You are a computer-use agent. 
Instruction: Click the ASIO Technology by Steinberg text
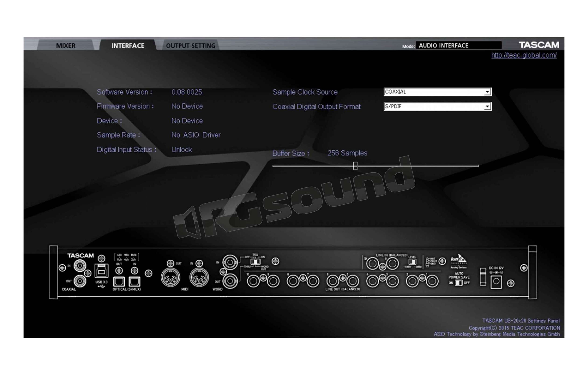pos(497,334)
